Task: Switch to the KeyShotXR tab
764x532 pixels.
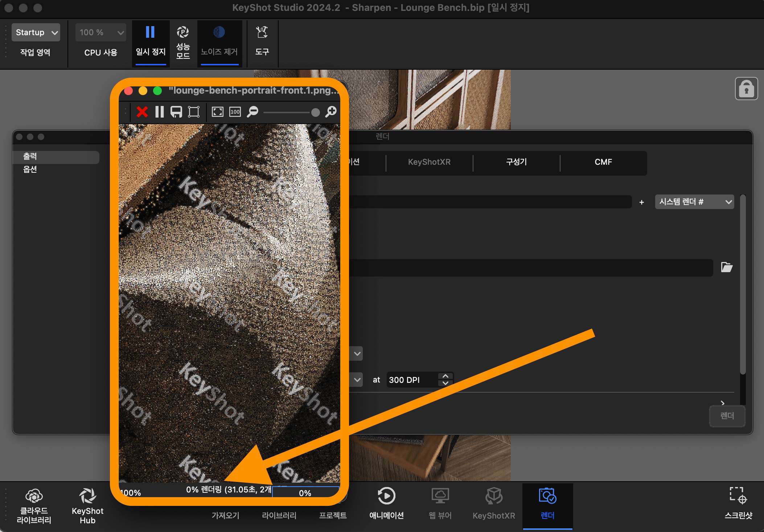Action: pyautogui.click(x=429, y=162)
